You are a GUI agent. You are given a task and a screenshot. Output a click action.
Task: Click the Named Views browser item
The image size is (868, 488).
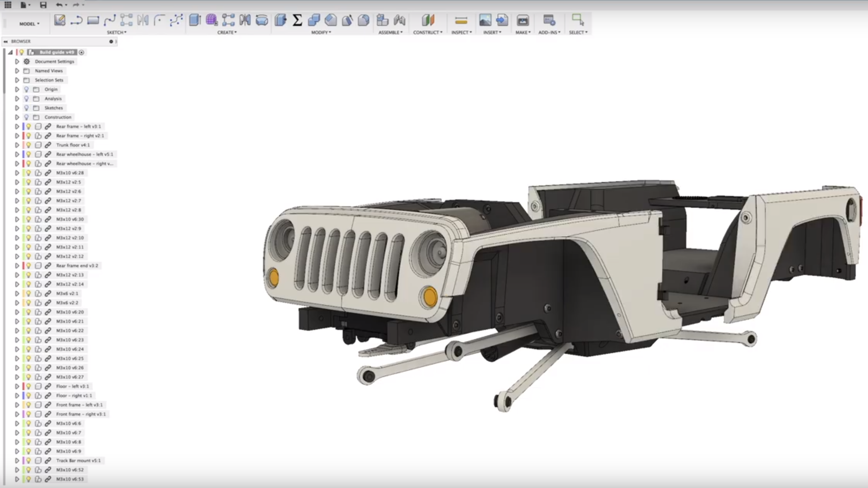(x=49, y=71)
